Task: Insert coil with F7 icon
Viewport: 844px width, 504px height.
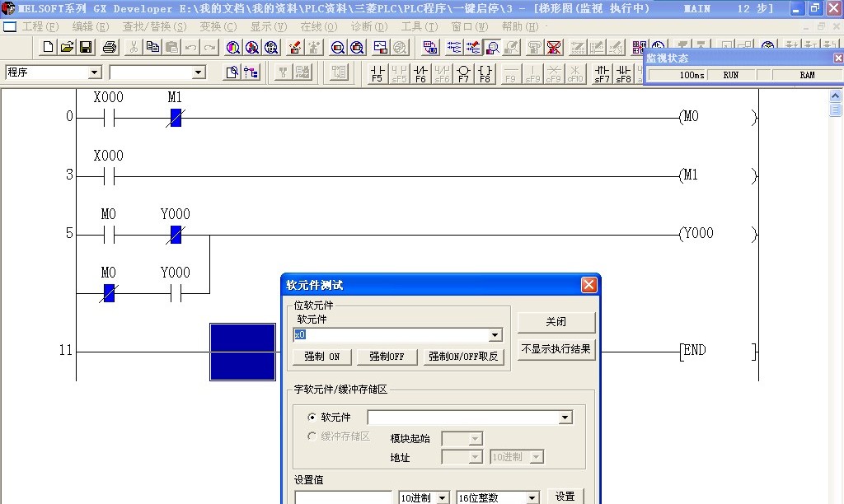Action: point(463,73)
